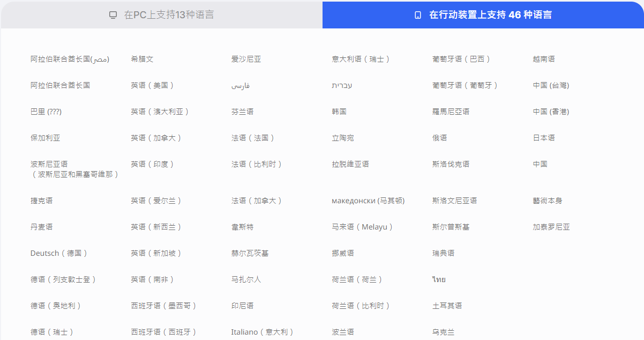Click the 瑞典语 entry
The height and width of the screenshot is (340, 644).
point(444,253)
